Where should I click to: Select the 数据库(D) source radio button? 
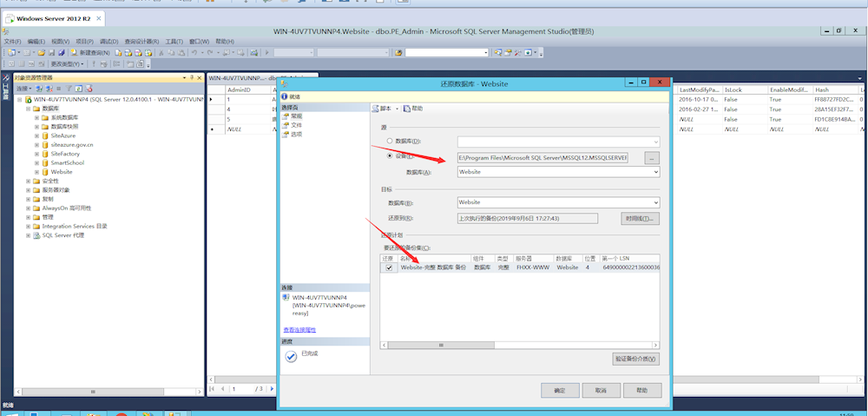pyautogui.click(x=389, y=141)
